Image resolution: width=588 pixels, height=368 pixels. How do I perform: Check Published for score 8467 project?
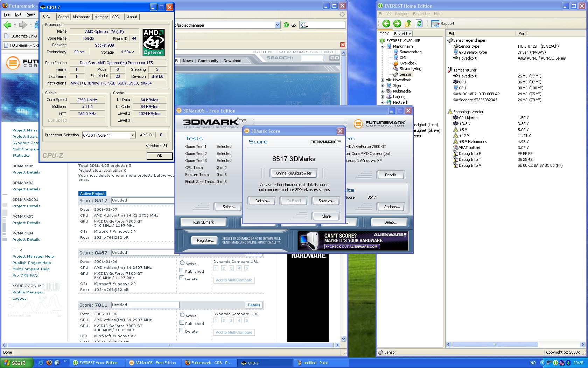click(x=182, y=270)
